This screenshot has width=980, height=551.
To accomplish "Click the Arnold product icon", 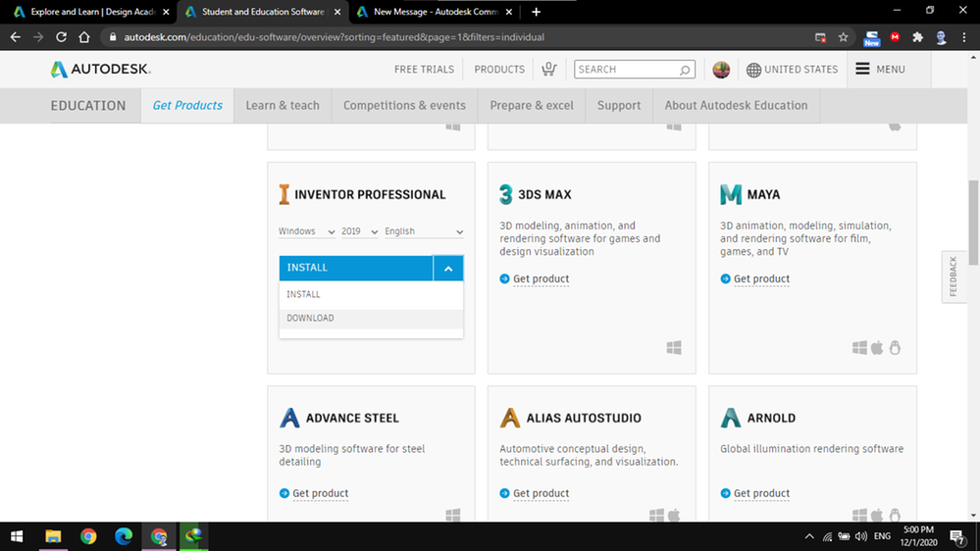I will [730, 418].
